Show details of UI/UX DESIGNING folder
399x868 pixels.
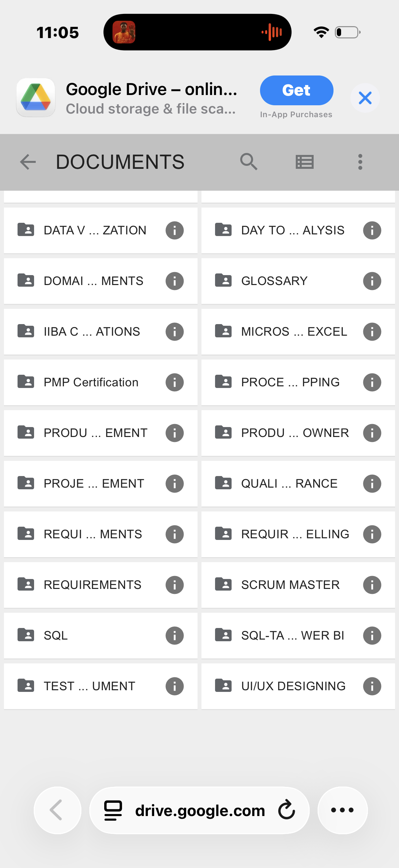tap(372, 686)
